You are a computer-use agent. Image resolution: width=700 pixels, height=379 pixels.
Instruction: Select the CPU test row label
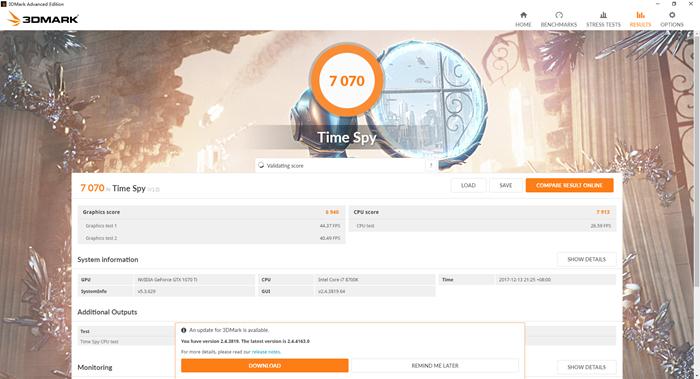pyautogui.click(x=365, y=226)
